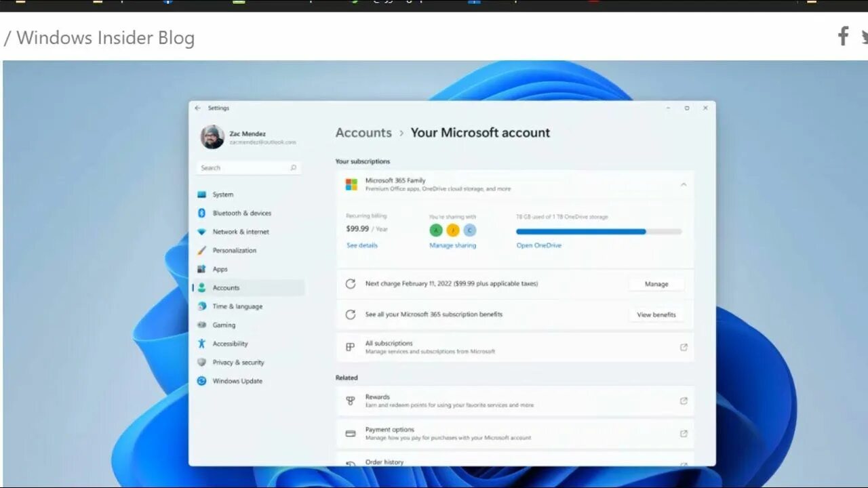Click the Rewards trophy icon
868x488 pixels.
pos(351,401)
